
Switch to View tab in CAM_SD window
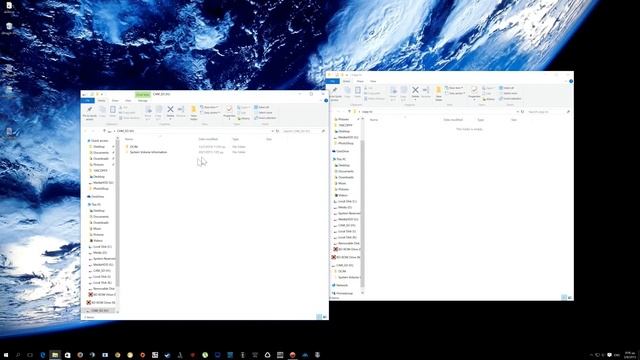pos(128,100)
